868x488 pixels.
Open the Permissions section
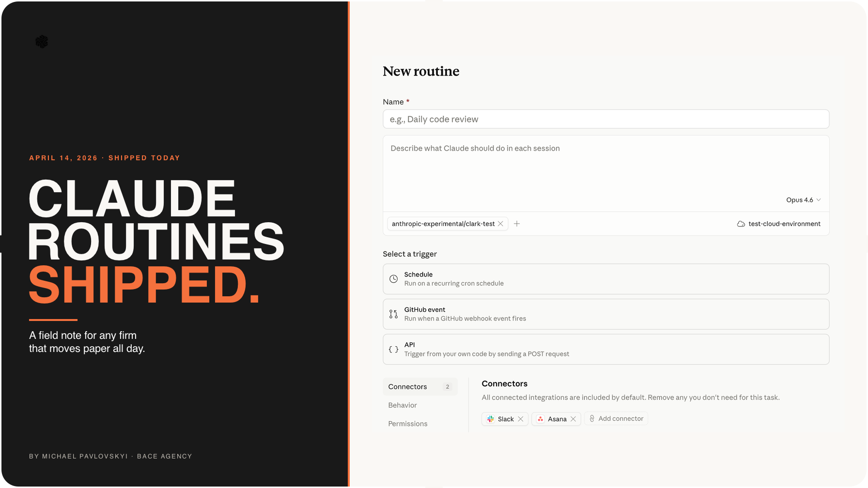408,423
